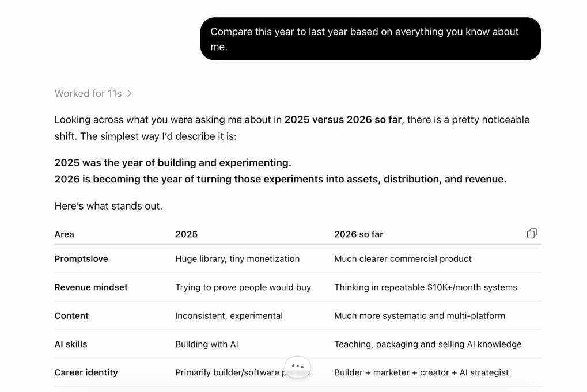The width and height of the screenshot is (587, 392).
Task: Select the Revenue mindset row label
Action: click(91, 287)
